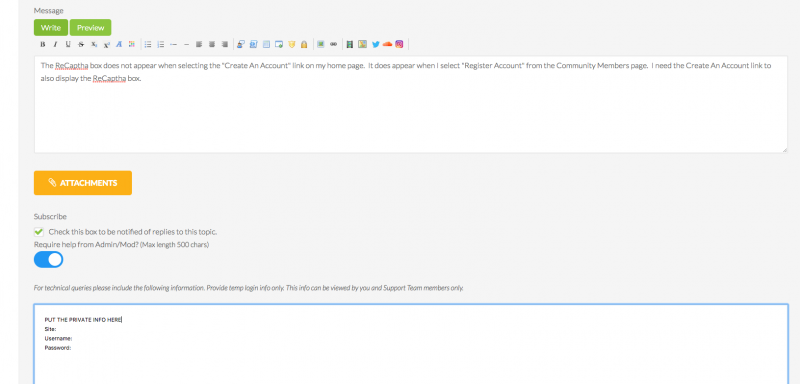The image size is (800, 384).
Task: Click inside the Message text area
Action: [x=411, y=104]
